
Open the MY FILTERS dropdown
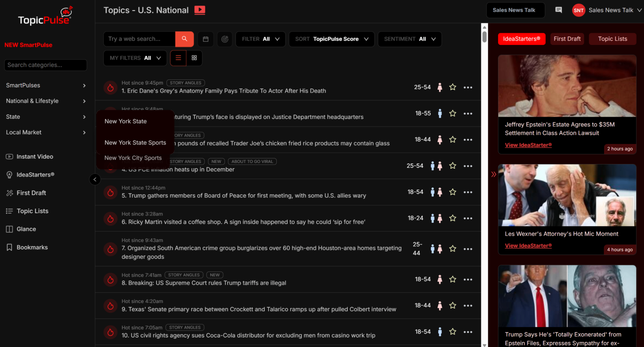[135, 58]
